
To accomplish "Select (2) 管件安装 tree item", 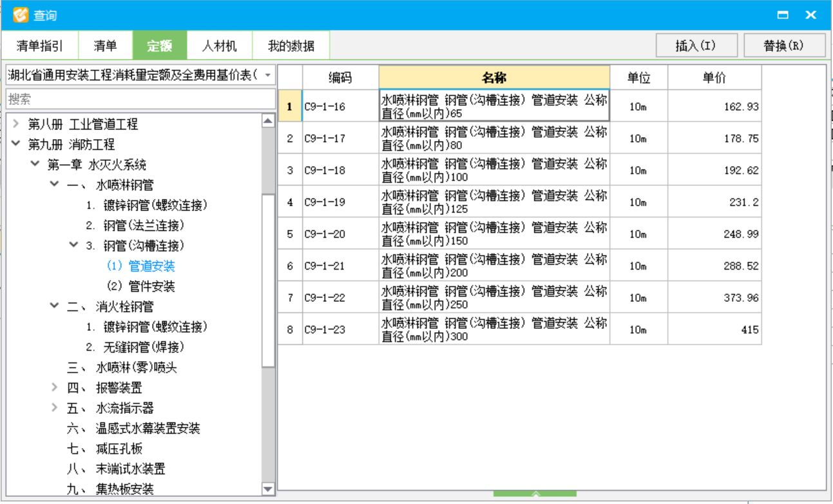I will click(140, 286).
